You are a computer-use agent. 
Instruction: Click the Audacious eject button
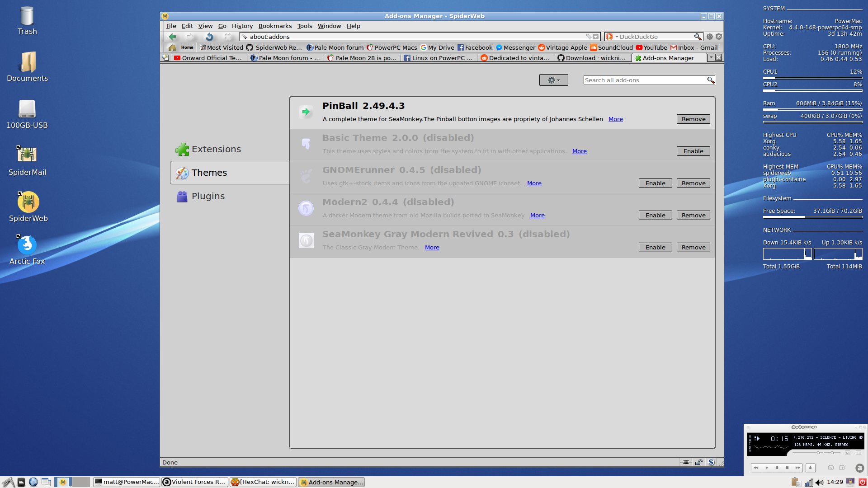click(x=810, y=468)
